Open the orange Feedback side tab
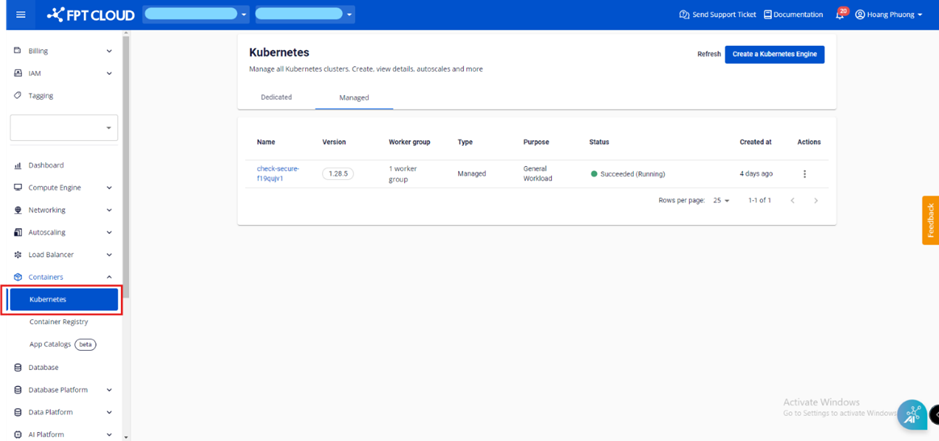 (x=930, y=220)
